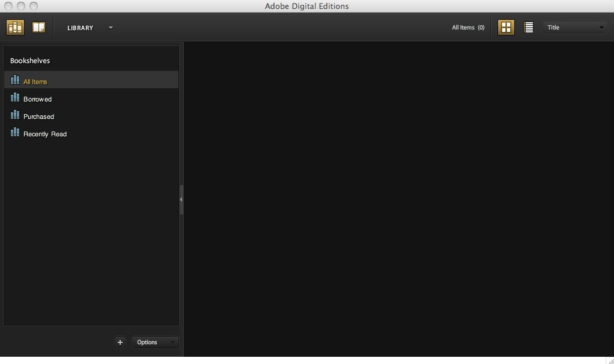Select the Borrowed bookshelf
Image resolution: width=614 pixels, height=364 pixels.
(x=91, y=99)
